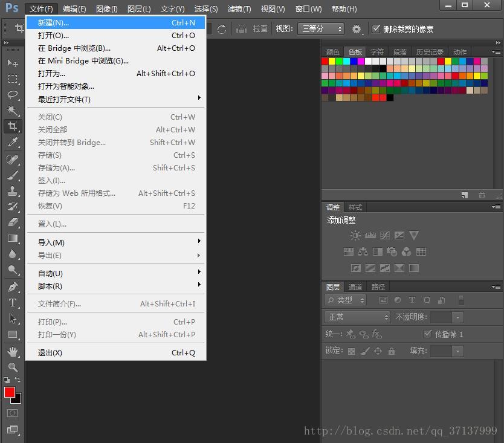Toggle type layer filter
The width and height of the screenshot is (504, 443).
tap(412, 300)
